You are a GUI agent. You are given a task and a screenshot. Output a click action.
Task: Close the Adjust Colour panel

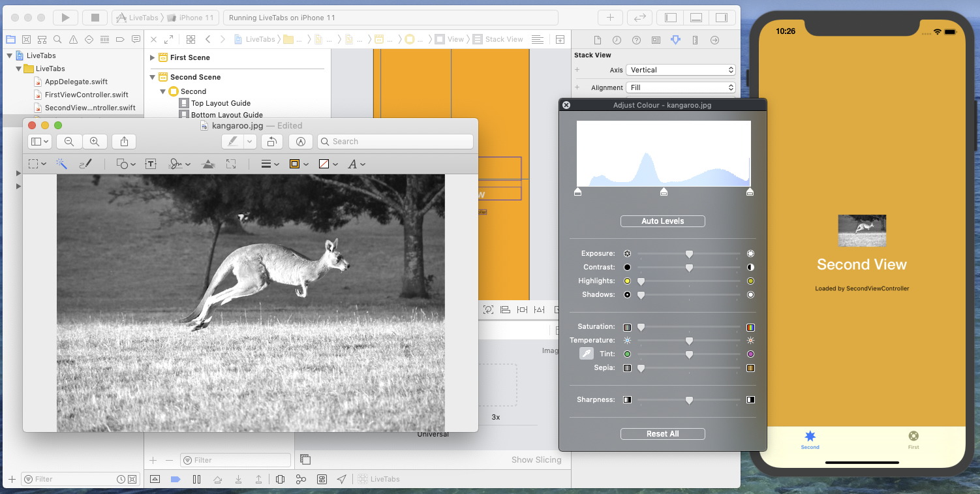(566, 105)
